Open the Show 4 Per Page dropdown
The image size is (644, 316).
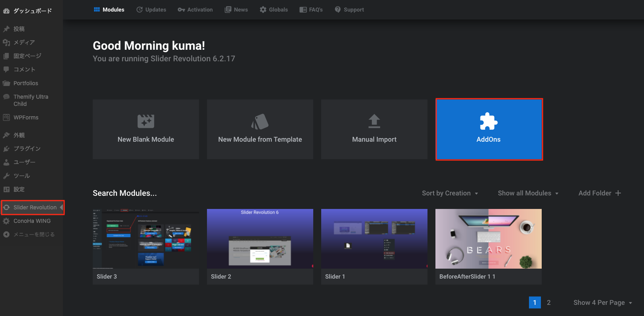602,302
